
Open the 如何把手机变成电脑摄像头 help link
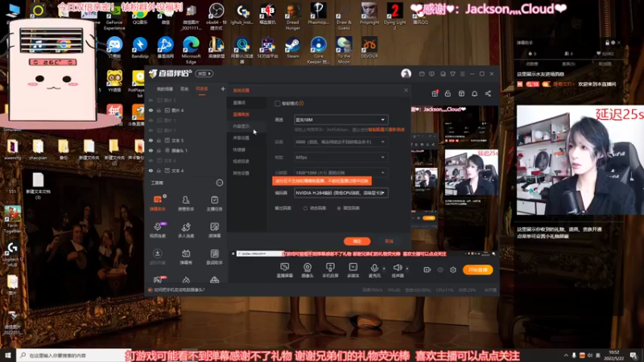tap(179, 290)
